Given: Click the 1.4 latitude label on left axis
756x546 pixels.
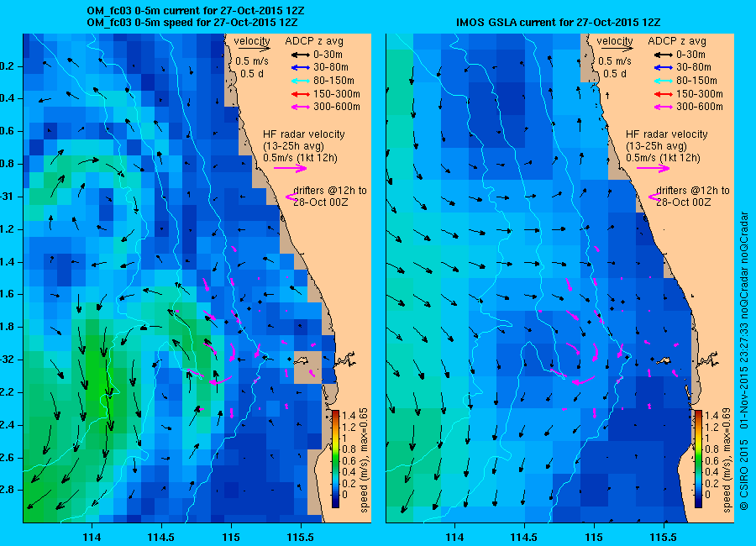Looking at the screenshot, I should point(6,263).
